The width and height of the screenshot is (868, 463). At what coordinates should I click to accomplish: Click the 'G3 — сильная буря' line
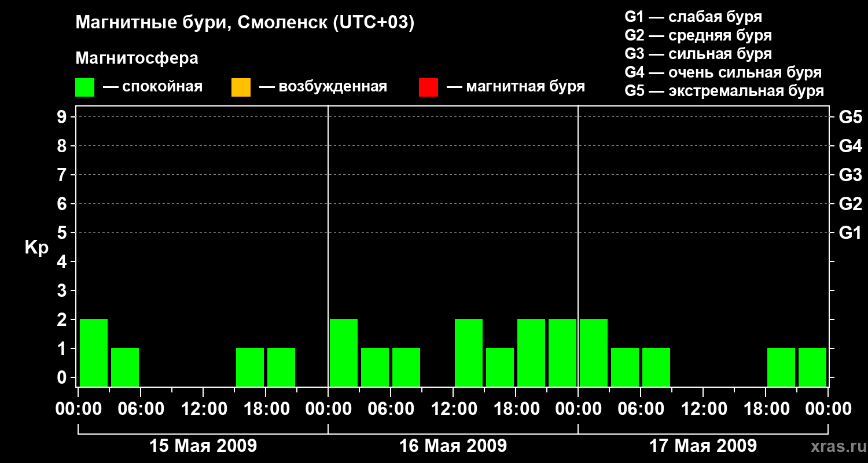698,54
